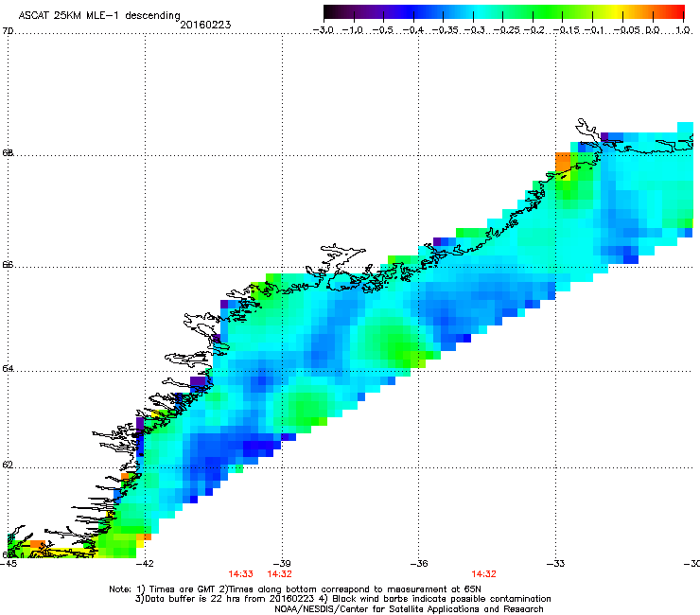Click the longitude label -39

pyautogui.click(x=282, y=564)
